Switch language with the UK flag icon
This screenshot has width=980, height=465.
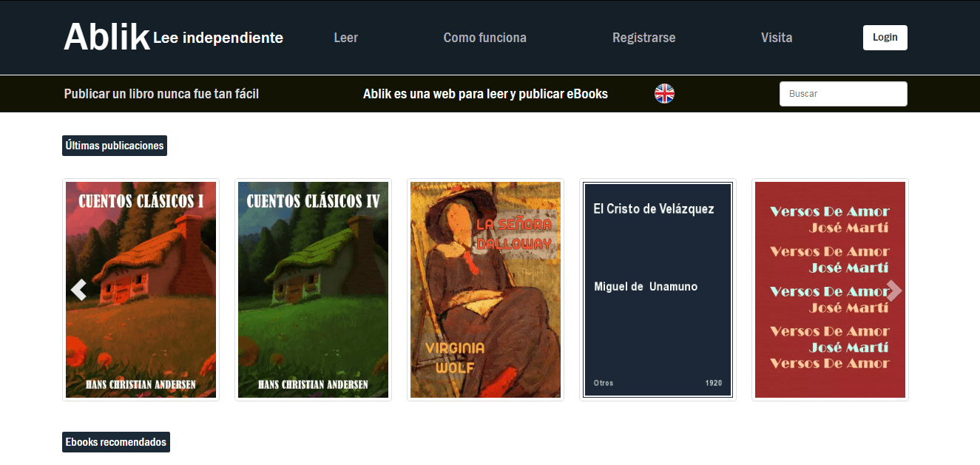click(x=664, y=93)
